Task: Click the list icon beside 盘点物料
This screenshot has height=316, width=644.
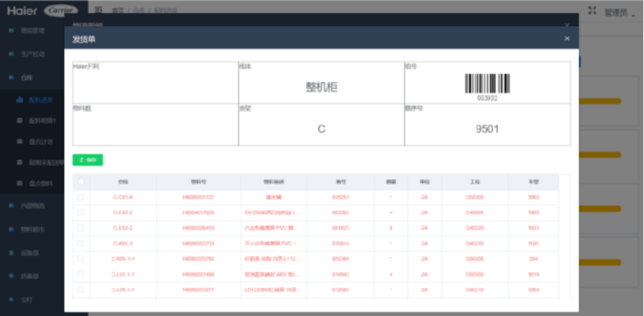Action: (x=20, y=183)
